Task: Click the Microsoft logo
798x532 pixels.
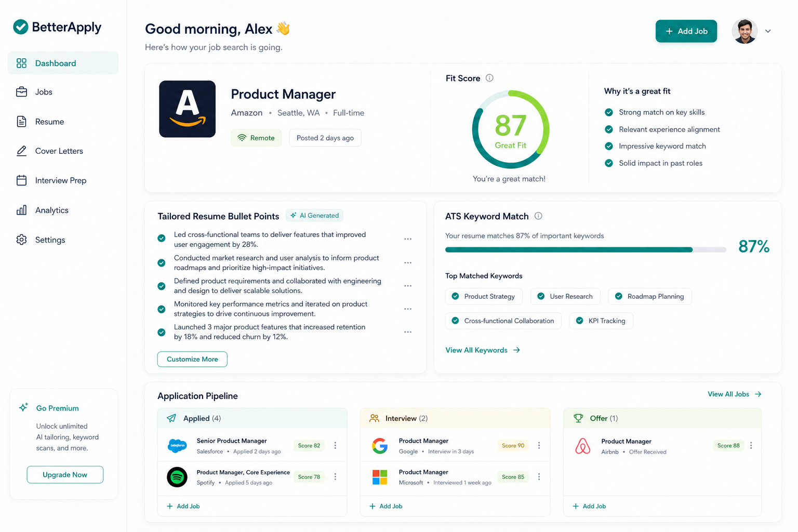Action: click(380, 477)
